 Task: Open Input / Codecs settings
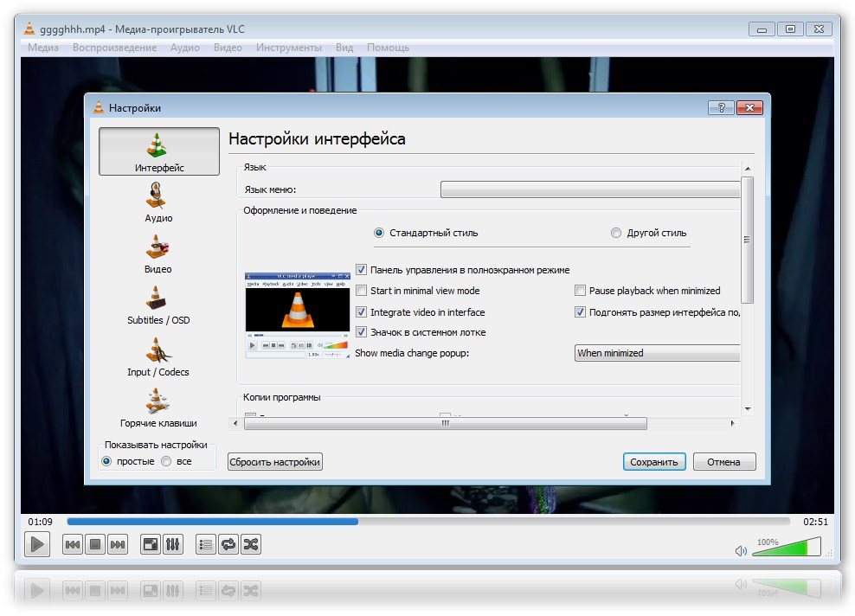[x=158, y=356]
